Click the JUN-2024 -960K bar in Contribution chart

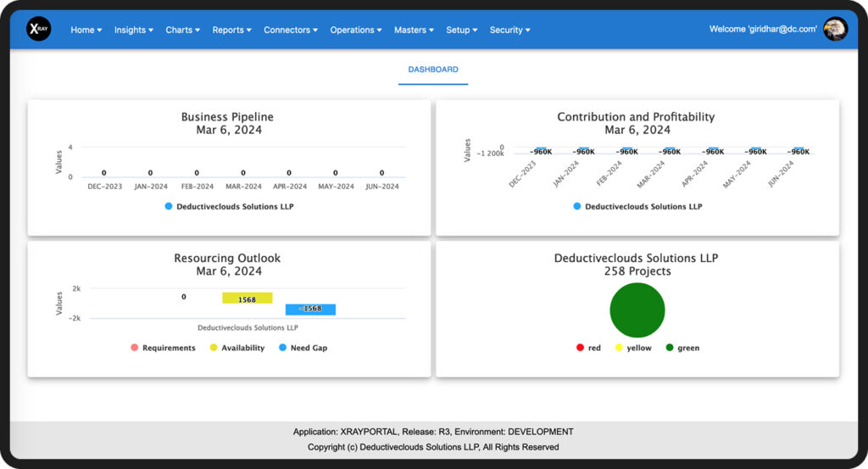point(798,149)
